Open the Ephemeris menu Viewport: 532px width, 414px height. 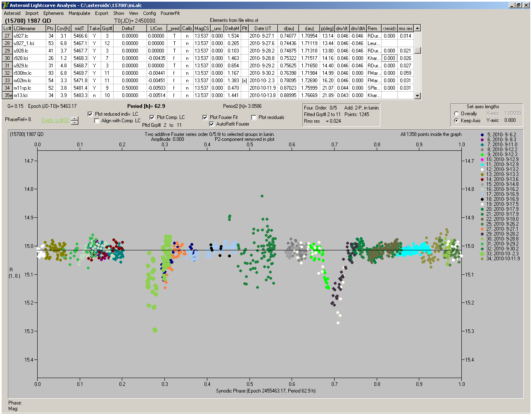(54, 13)
